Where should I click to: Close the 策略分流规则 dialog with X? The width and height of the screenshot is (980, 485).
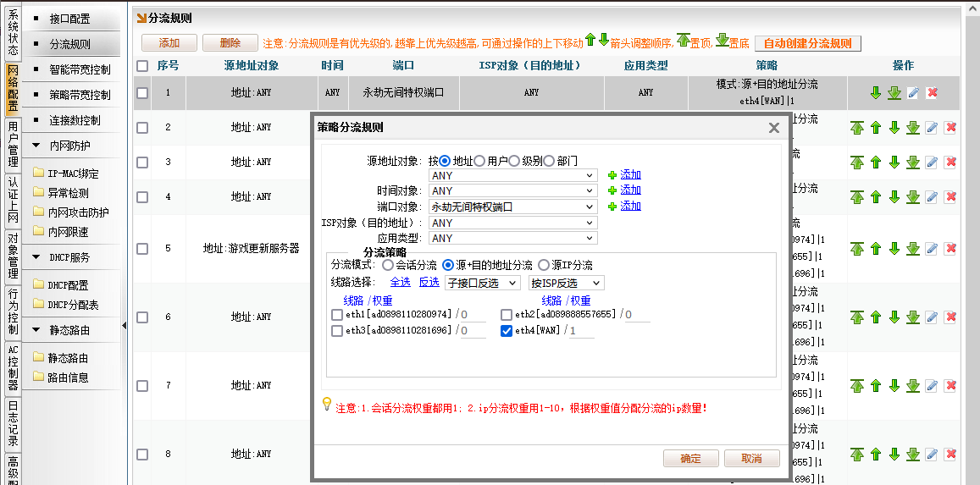[773, 128]
